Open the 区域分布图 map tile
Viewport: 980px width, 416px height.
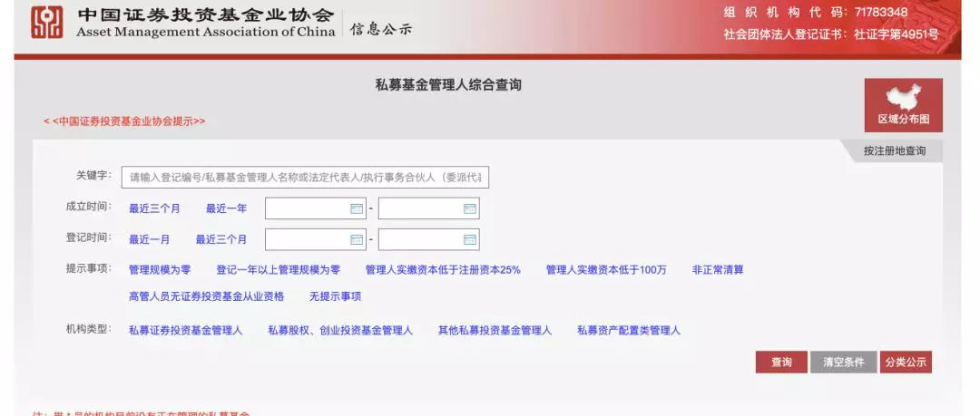click(x=903, y=105)
